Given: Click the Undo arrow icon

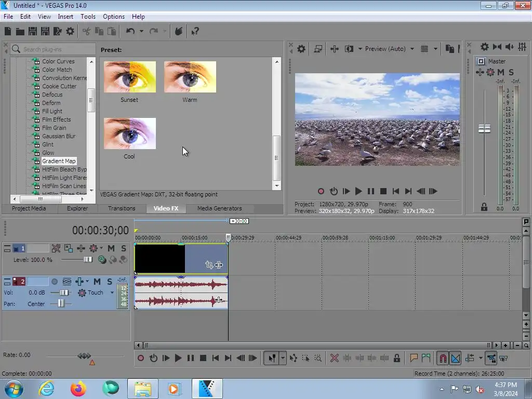Looking at the screenshot, I should click(130, 31).
